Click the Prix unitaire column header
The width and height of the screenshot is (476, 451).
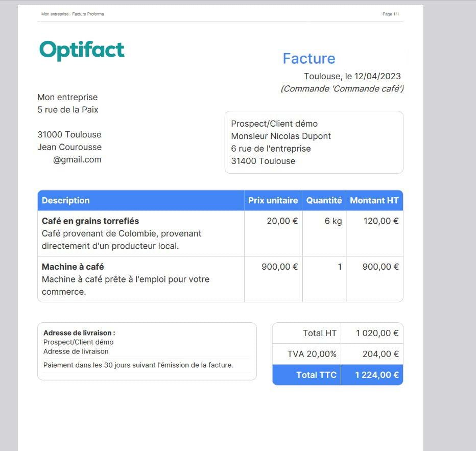[273, 201]
